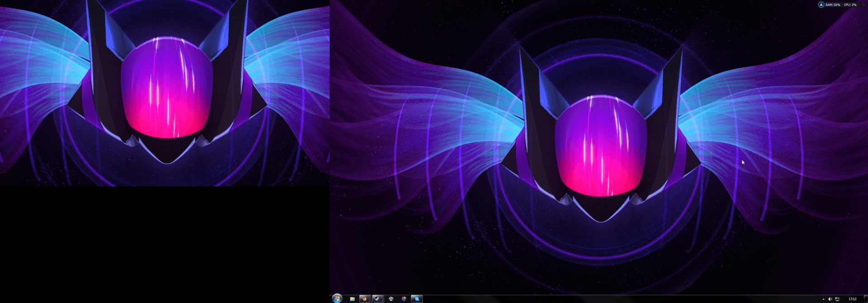Switch to the Google Chrome taskbar window
Image resolution: width=868 pixels, height=303 pixels.
[x=364, y=299]
